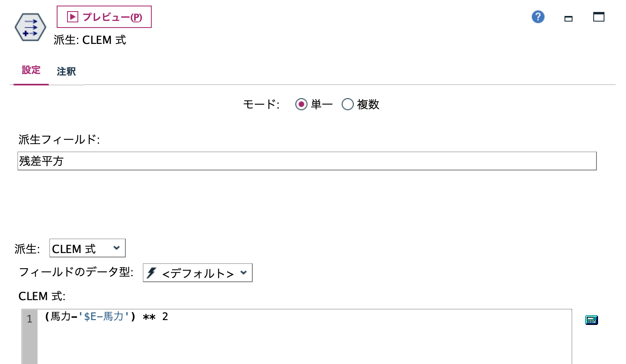Switch to the 設定 tab
The image size is (626, 364).
[31, 70]
